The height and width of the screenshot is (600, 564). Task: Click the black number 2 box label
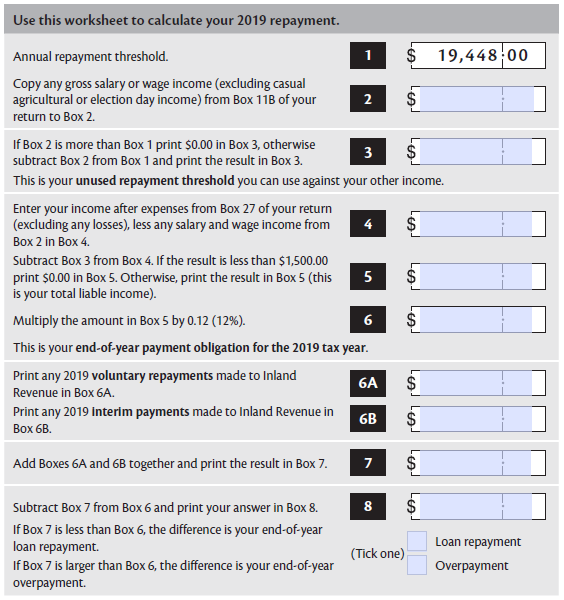click(x=368, y=99)
